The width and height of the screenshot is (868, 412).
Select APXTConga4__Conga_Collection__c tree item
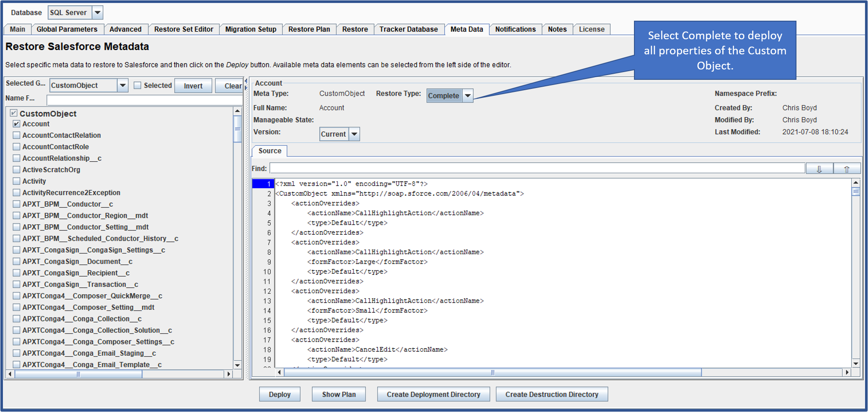pyautogui.click(x=82, y=319)
